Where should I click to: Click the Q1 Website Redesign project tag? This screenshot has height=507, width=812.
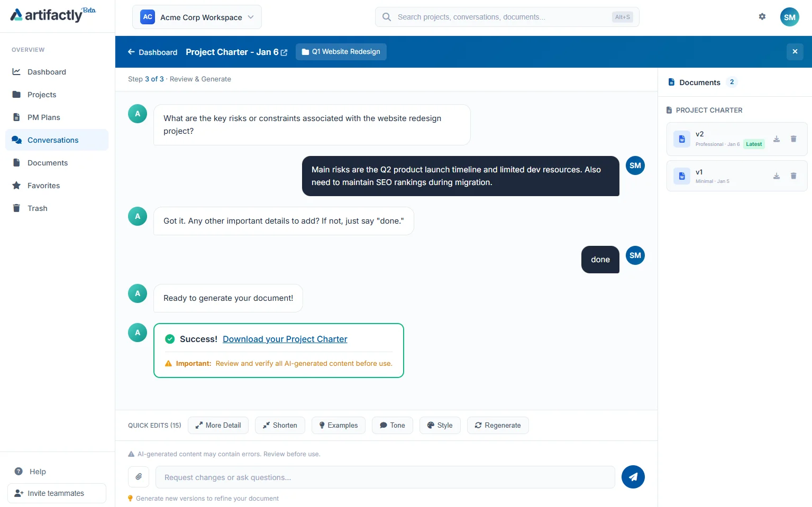point(341,52)
